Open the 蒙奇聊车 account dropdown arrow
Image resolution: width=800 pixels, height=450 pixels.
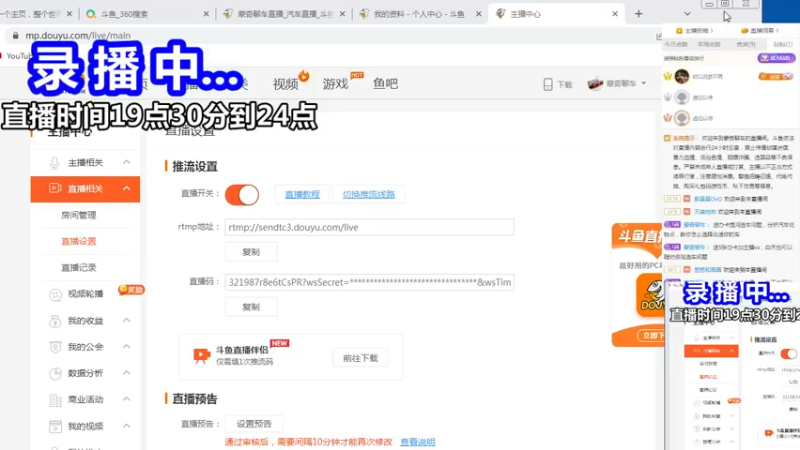(x=644, y=83)
